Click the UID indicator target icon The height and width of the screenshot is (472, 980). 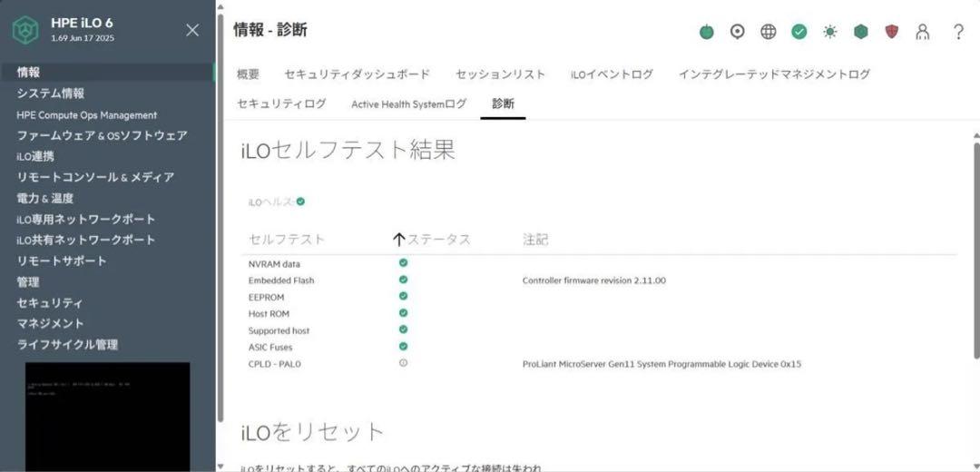coord(738,32)
